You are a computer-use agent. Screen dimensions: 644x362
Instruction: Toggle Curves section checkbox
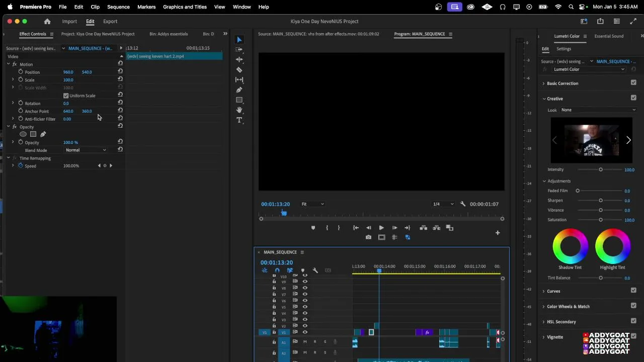coord(633,291)
